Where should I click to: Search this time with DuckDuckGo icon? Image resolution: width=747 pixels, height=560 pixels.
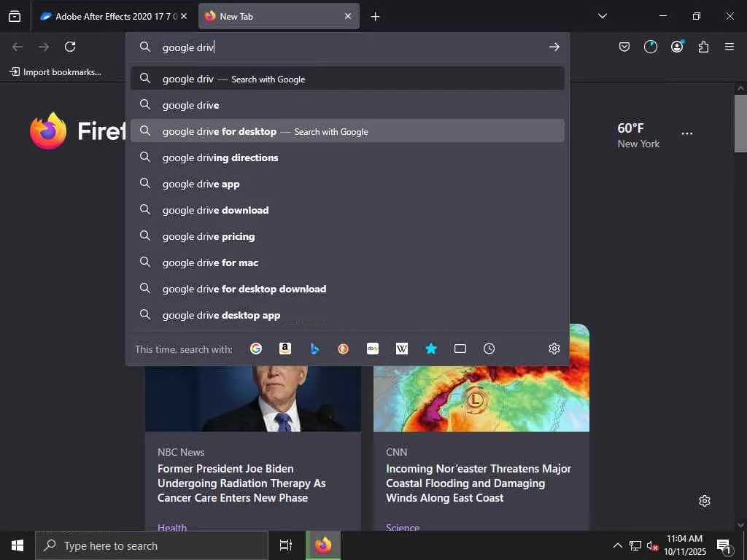[343, 349]
